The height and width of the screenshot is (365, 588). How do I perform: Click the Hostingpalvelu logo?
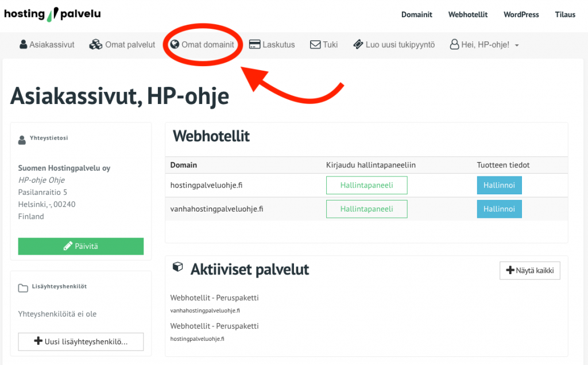[x=52, y=14]
